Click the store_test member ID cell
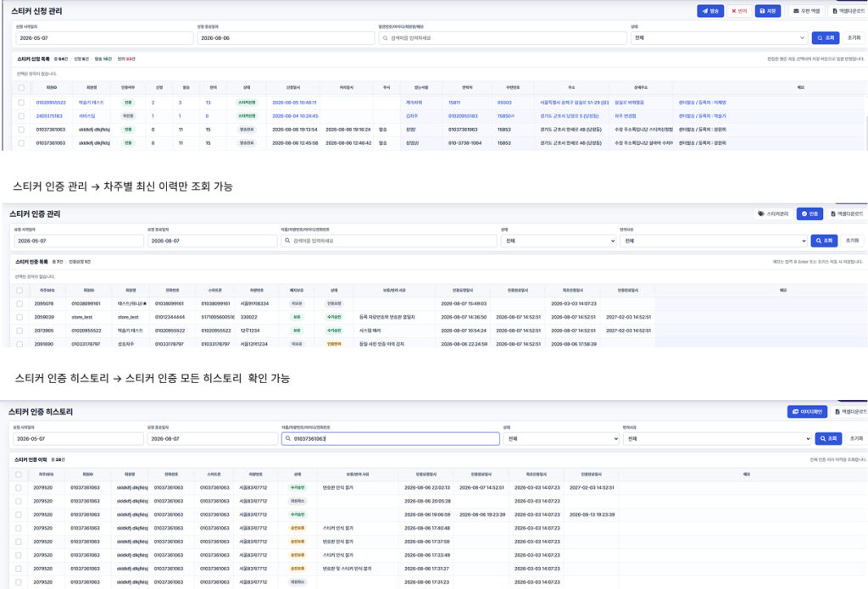The width and height of the screenshot is (868, 589). (82, 317)
